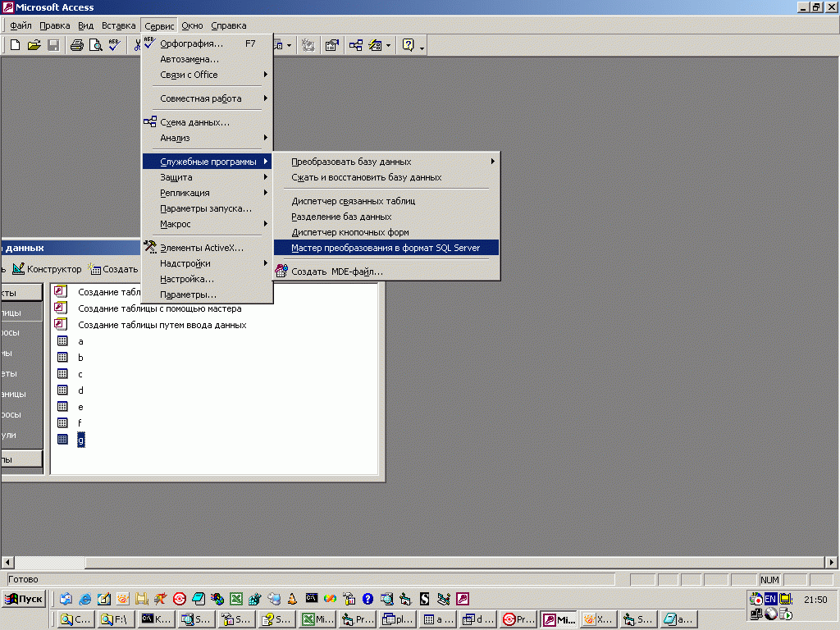
Task: Click Excel quick launch icon
Action: pos(236,599)
